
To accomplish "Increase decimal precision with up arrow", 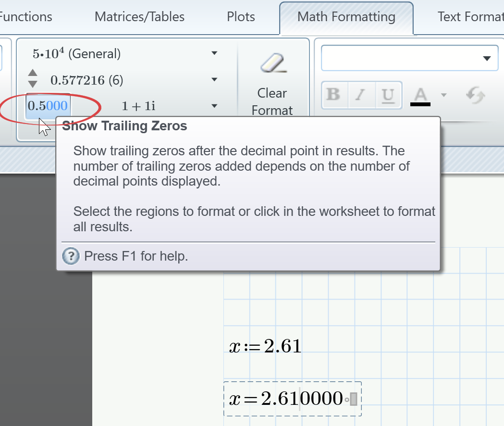I will (32, 73).
